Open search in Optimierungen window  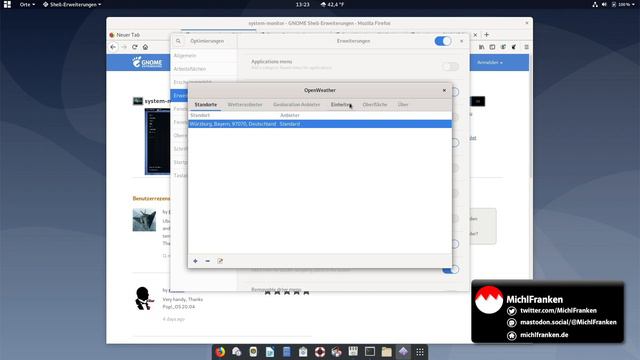tap(178, 41)
